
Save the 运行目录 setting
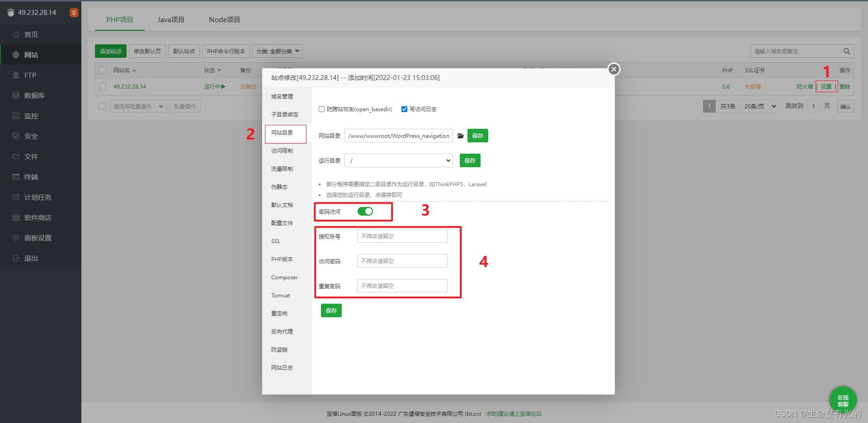[x=470, y=160]
